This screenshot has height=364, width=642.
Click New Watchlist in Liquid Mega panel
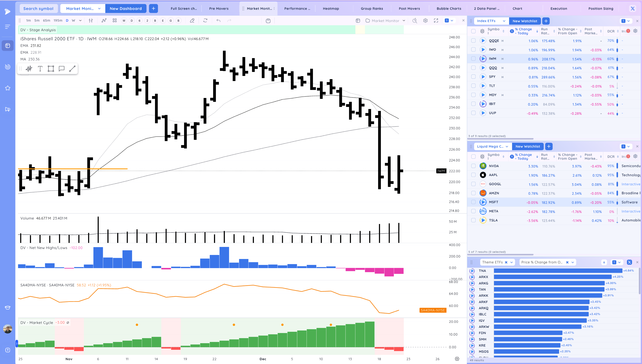point(528,147)
